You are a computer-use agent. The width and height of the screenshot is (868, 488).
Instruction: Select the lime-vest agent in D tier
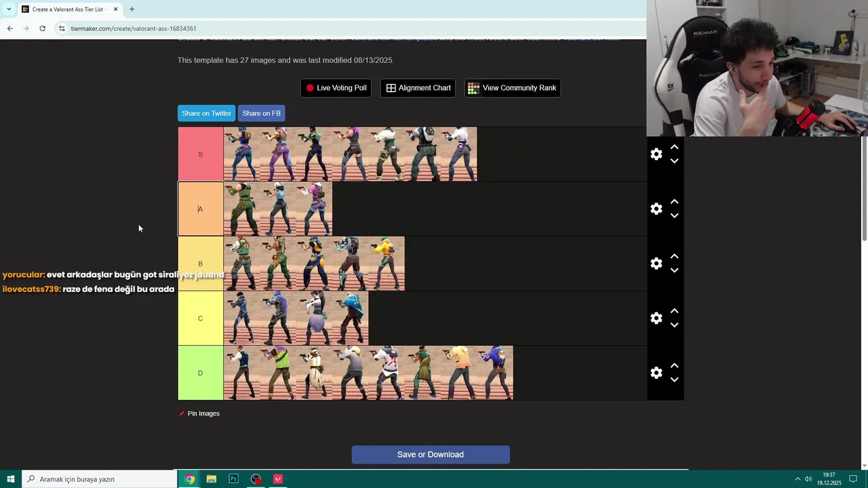pyautogui.click(x=277, y=373)
